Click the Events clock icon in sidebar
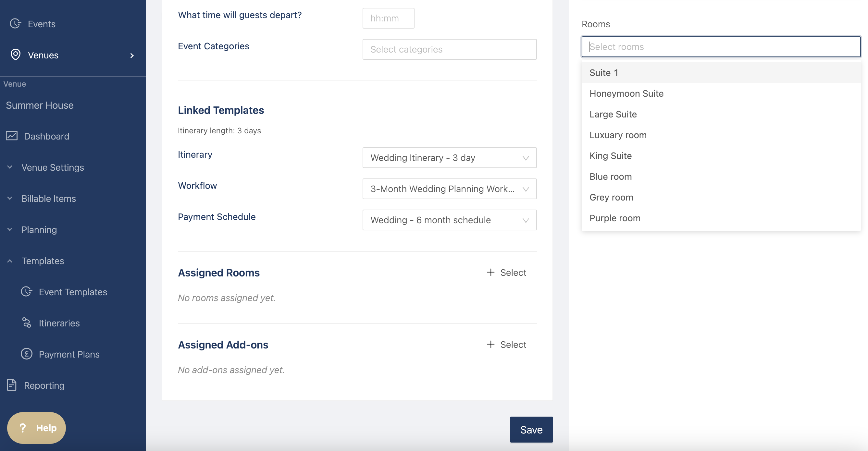The width and height of the screenshot is (868, 451). pyautogui.click(x=15, y=24)
